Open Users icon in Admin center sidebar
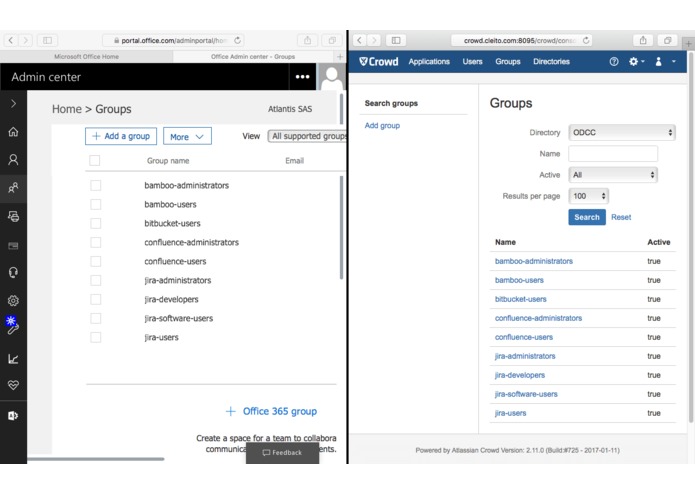 (x=13, y=159)
